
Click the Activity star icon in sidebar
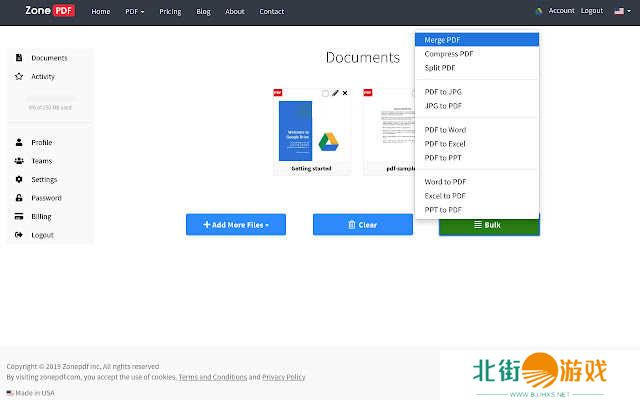tap(19, 76)
